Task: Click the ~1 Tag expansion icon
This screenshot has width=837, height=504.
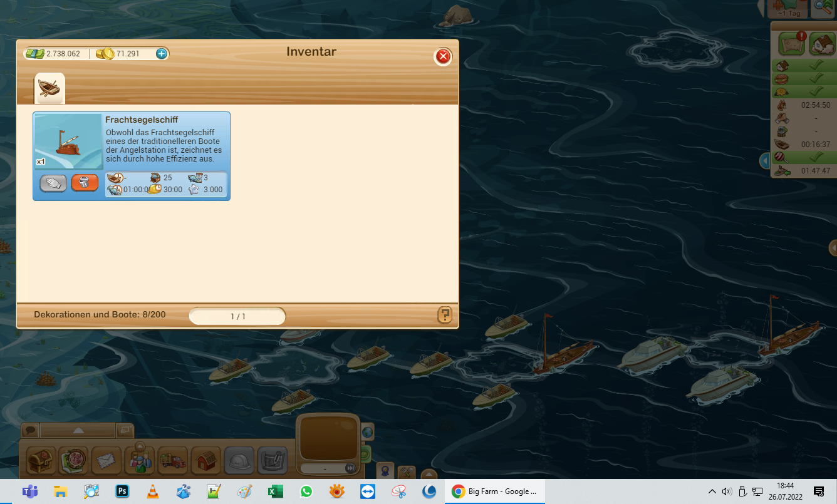Action: pos(787,8)
